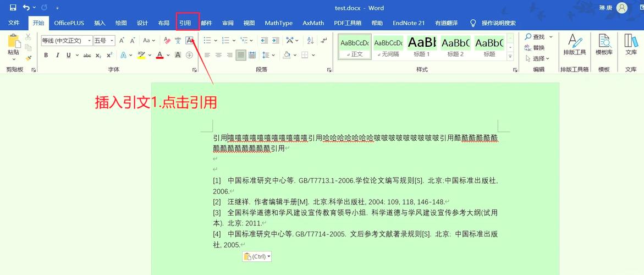This screenshot has height=275, width=644.
Task: Toggle character shading A
Action: coord(178,55)
